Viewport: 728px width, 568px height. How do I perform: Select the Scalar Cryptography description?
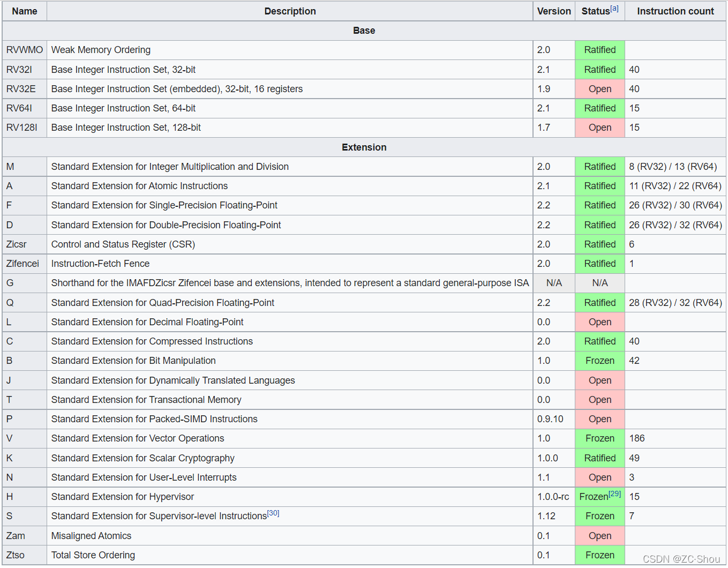pos(143,458)
